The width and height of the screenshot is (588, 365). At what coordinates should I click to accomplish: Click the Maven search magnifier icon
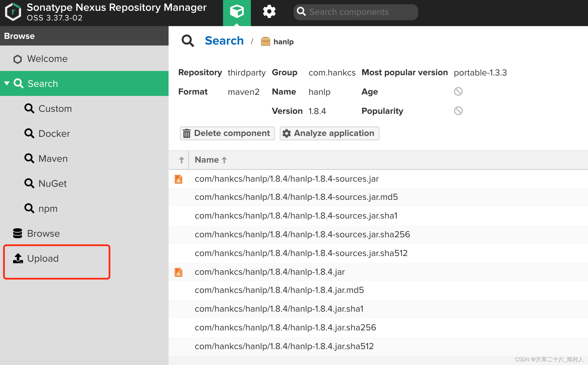click(29, 158)
